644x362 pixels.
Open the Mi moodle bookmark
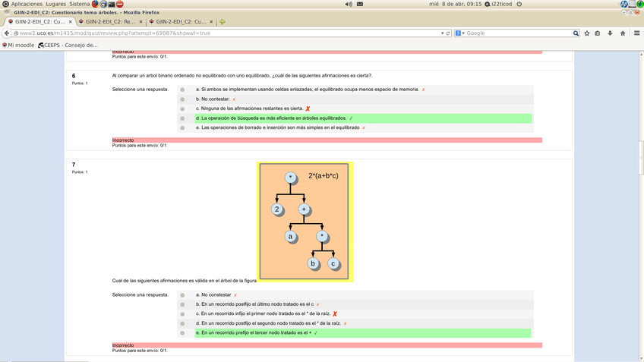point(20,45)
